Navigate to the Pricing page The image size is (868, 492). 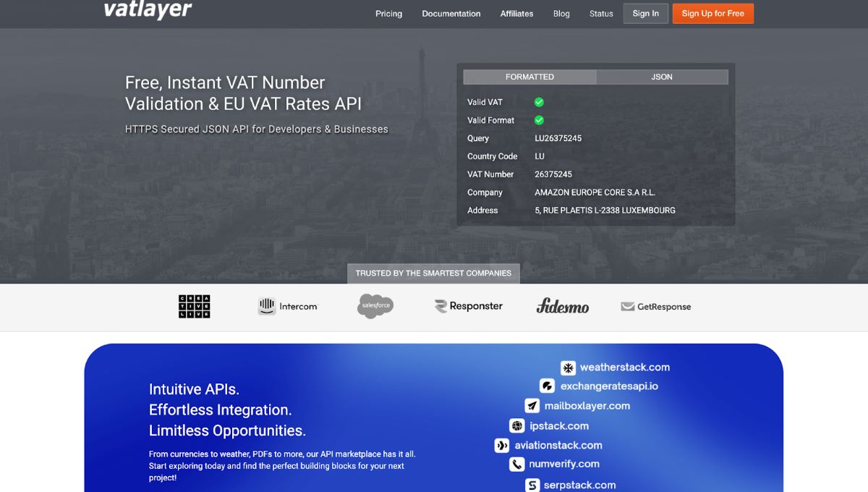(388, 14)
